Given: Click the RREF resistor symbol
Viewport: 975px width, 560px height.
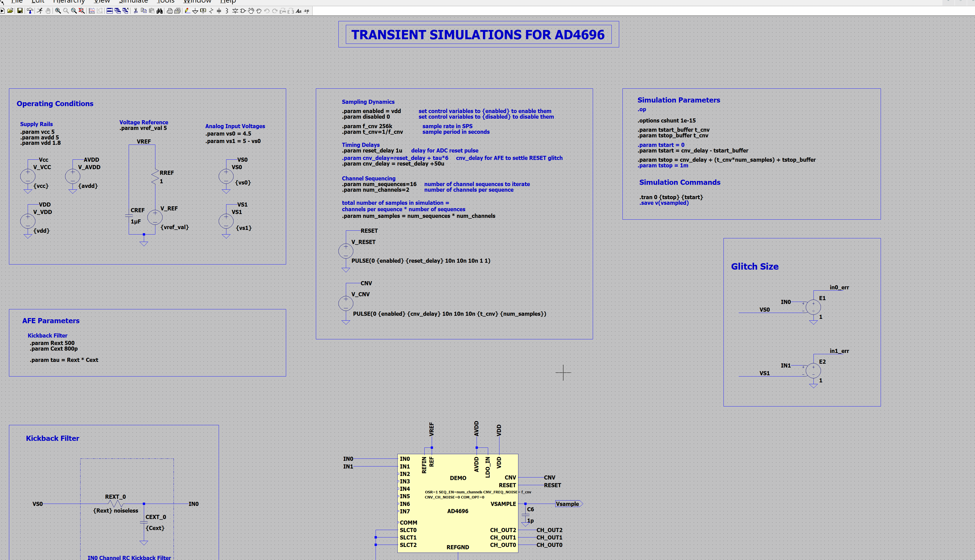Looking at the screenshot, I should coord(155,177).
